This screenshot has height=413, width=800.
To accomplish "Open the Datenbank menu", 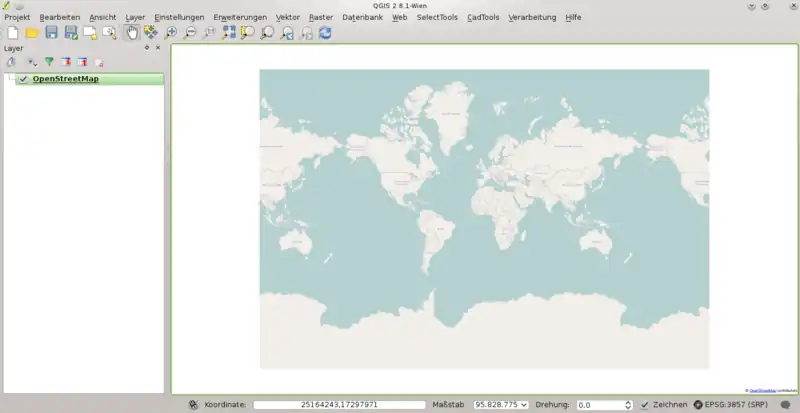I will (362, 17).
